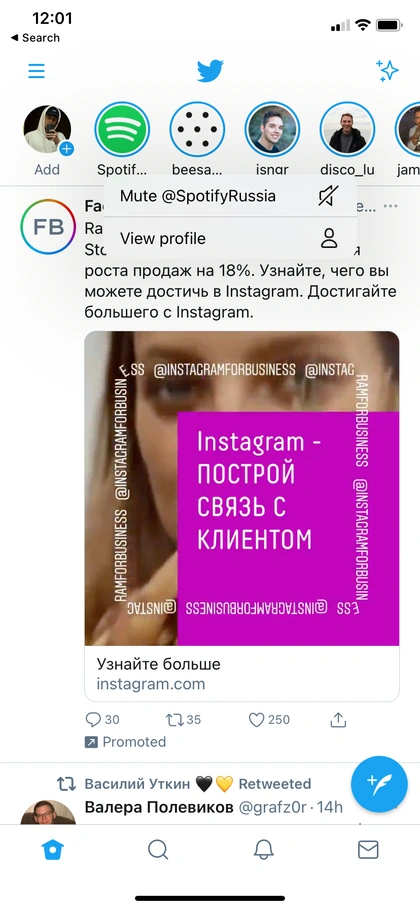Return to Search via back indicator

pyautogui.click(x=35, y=38)
